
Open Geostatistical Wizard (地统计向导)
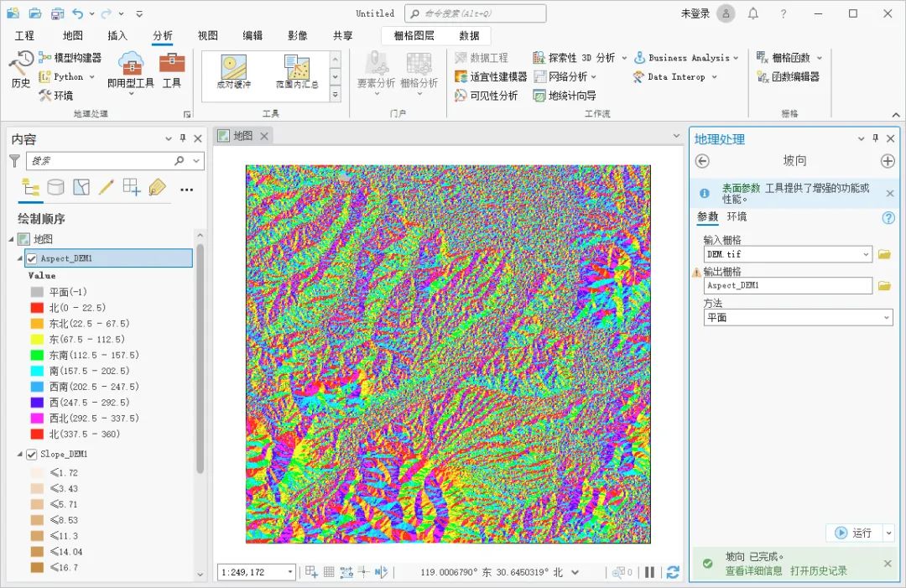[565, 96]
